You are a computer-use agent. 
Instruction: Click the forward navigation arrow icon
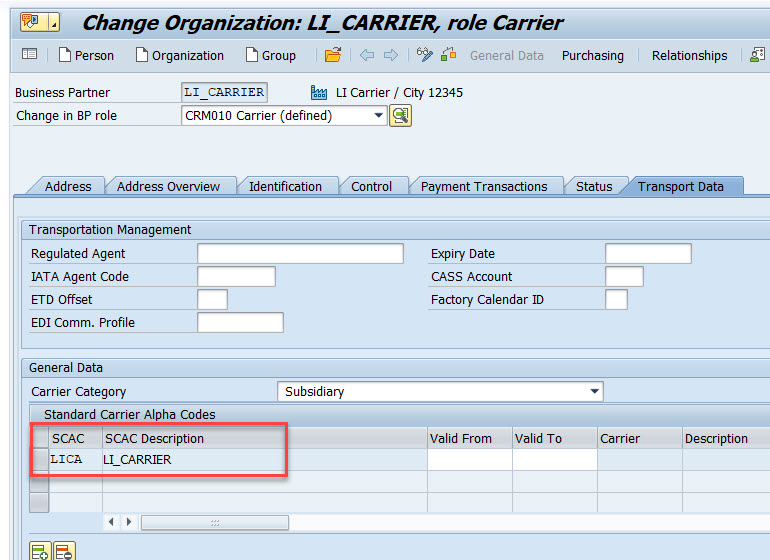coord(391,55)
